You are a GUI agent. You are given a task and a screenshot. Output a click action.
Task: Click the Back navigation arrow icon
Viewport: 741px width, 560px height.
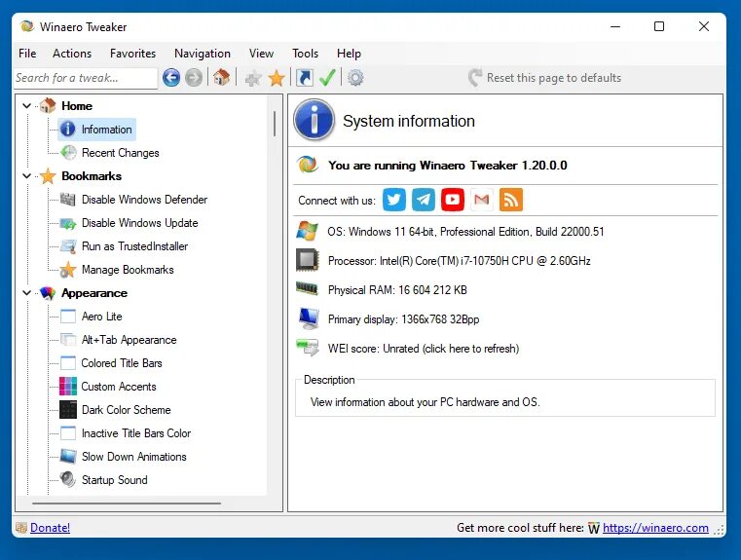point(171,78)
